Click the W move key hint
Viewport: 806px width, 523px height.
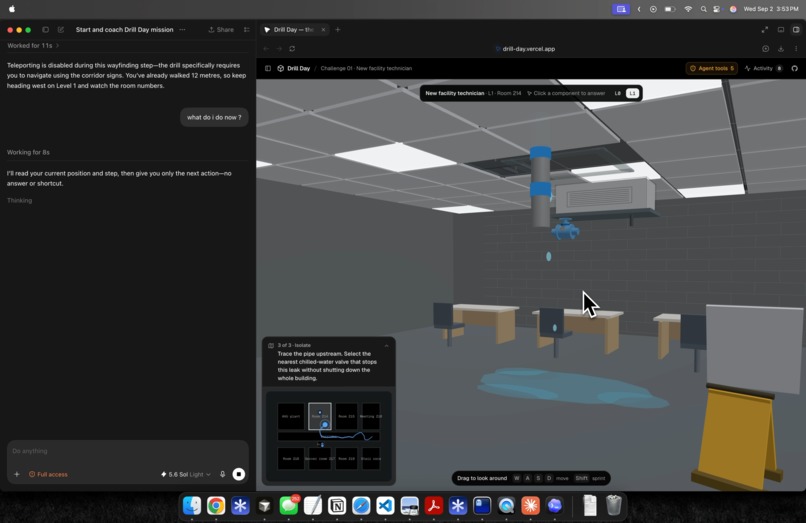click(x=517, y=478)
